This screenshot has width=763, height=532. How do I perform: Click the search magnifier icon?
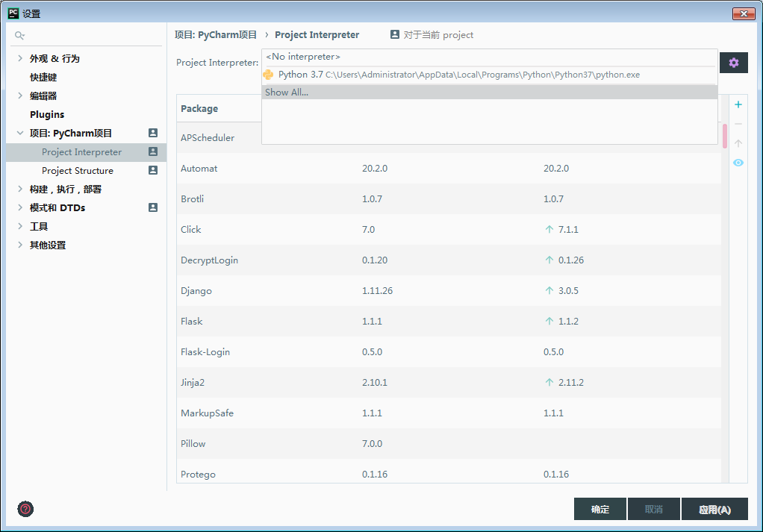[19, 35]
